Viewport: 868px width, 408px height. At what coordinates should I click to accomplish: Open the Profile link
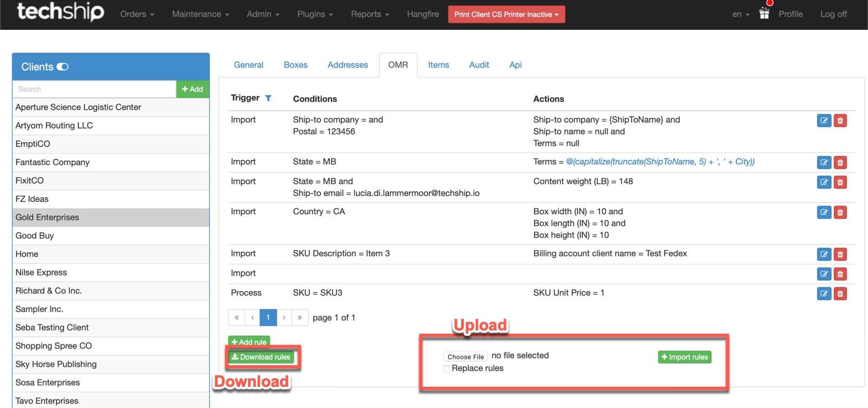point(790,14)
